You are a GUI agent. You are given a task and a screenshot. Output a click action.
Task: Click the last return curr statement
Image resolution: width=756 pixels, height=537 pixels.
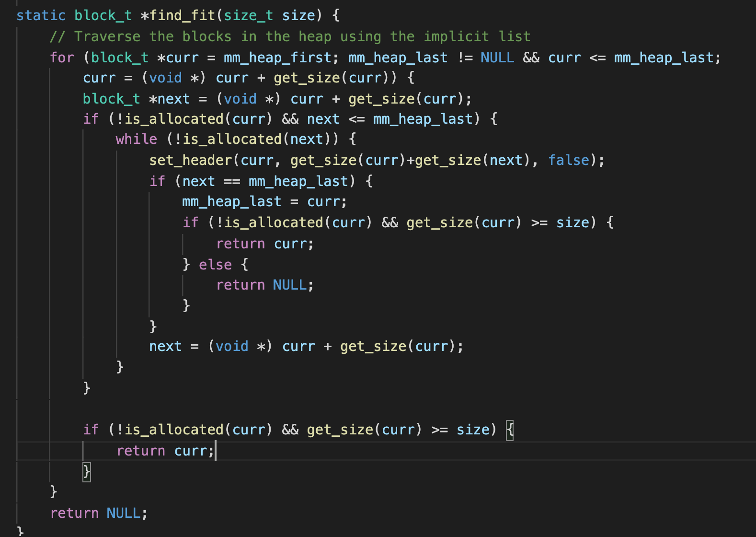pyautogui.click(x=165, y=451)
